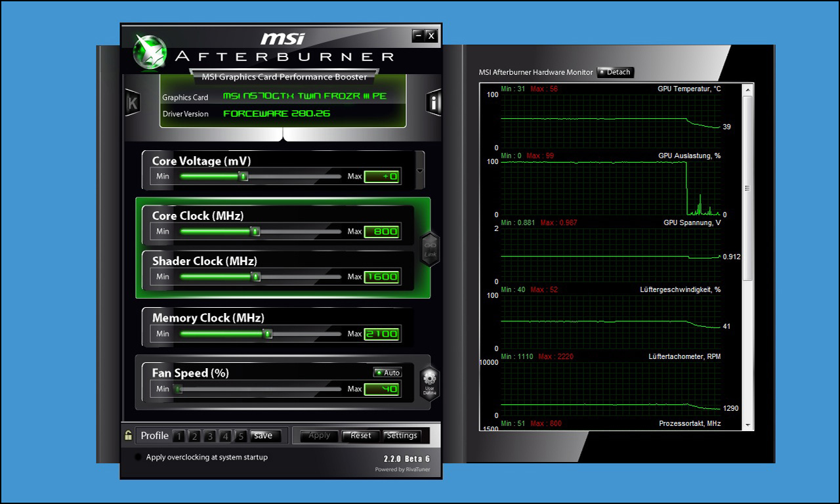The width and height of the screenshot is (840, 504).
Task: Click the MSI Afterburner dragon logo
Action: pos(150,51)
